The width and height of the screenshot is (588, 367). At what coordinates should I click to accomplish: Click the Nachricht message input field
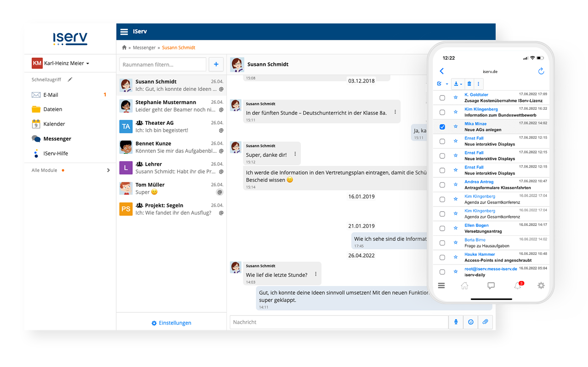[339, 322]
